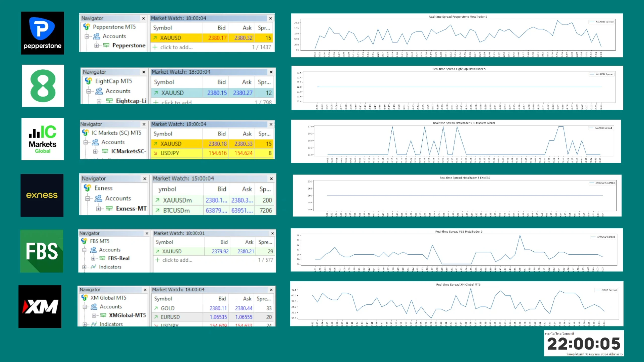
Task: Click the EightCap MT5 root icon in Navigator
Action: tap(88, 81)
